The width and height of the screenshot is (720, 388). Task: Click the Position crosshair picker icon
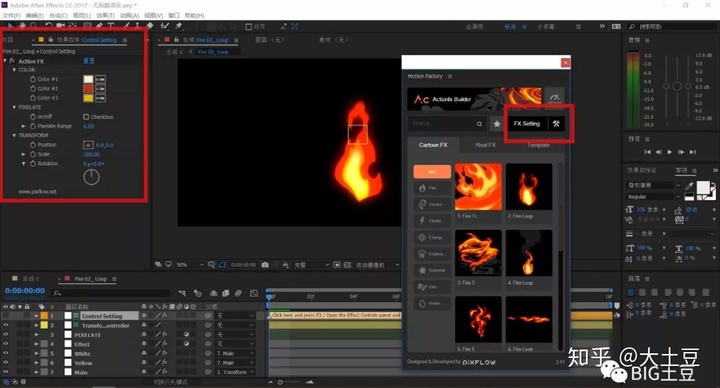88,145
